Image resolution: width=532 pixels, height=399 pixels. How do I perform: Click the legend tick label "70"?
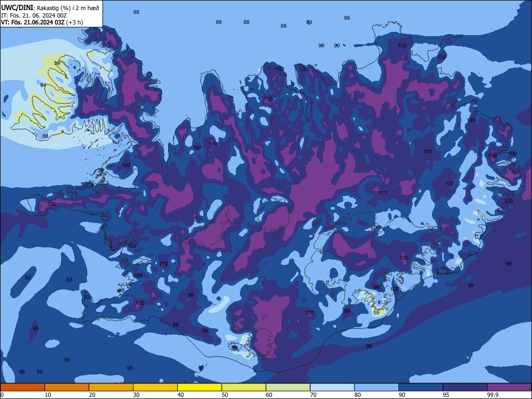313,395
